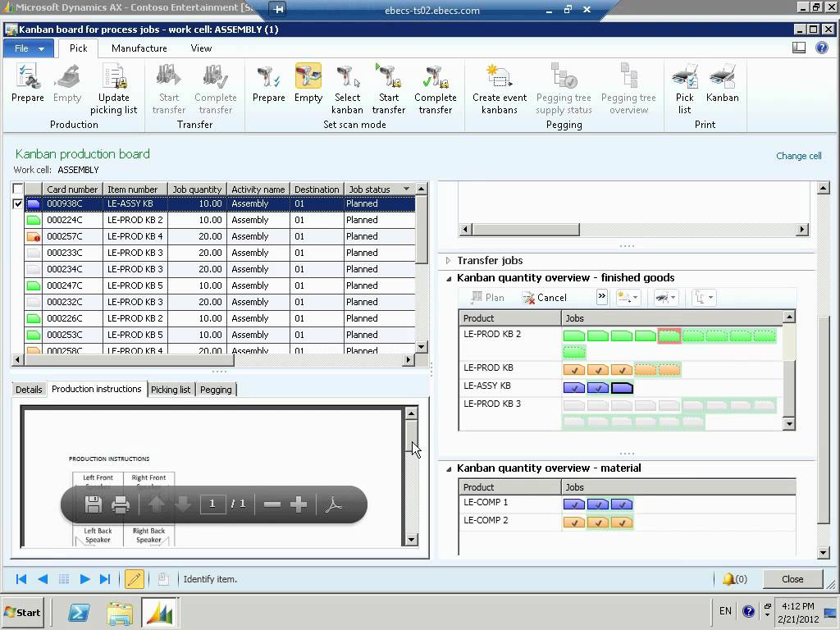Open the printer icon dropdown in overview toolbar
Screen dimensions: 840x630
tap(666, 297)
